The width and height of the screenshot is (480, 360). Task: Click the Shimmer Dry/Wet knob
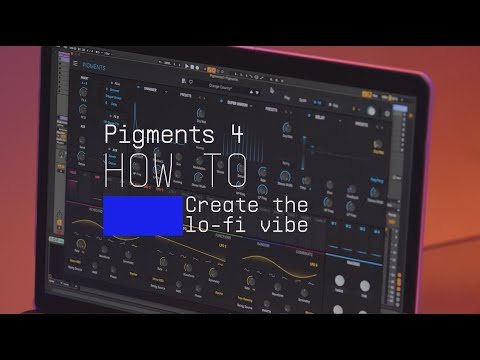tap(201, 113)
